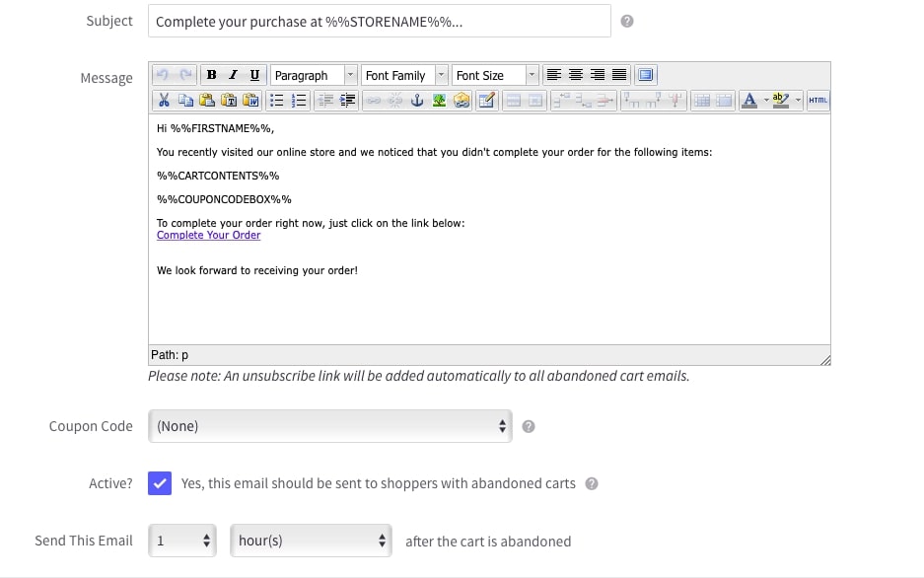Image resolution: width=924 pixels, height=578 pixels.
Task: Follow the Complete Your Order link
Action: tap(208, 235)
